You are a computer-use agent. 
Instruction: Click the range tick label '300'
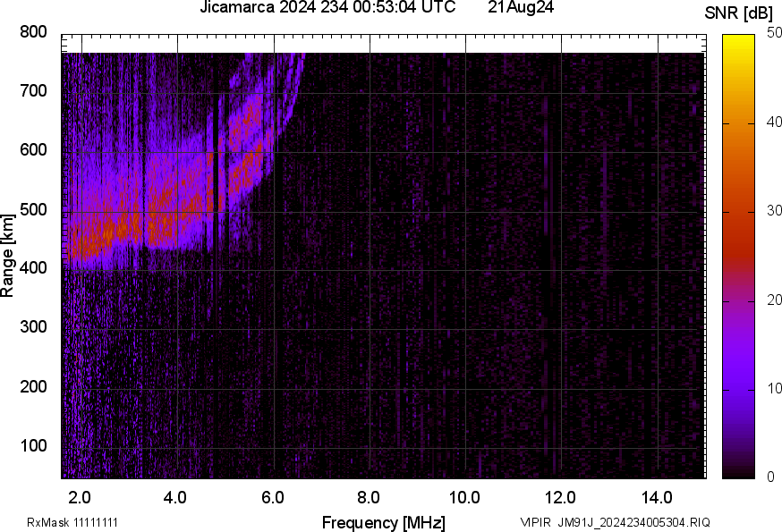click(x=33, y=327)
